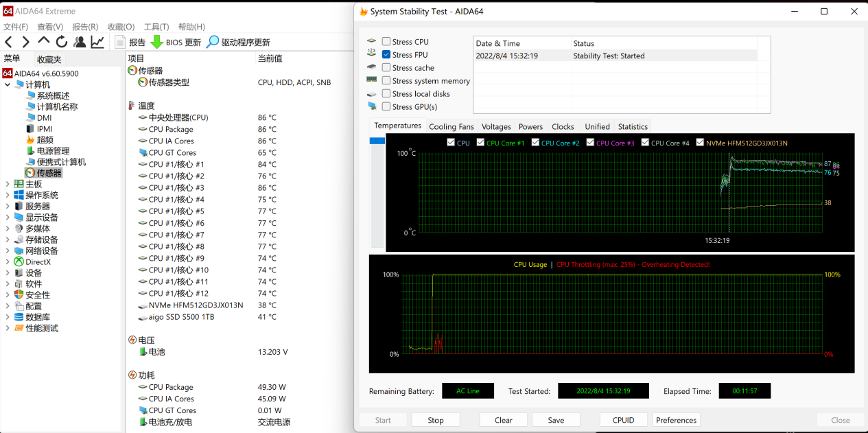The height and width of the screenshot is (433, 868).
Task: Open the 电源管理 tree item
Action: point(47,151)
